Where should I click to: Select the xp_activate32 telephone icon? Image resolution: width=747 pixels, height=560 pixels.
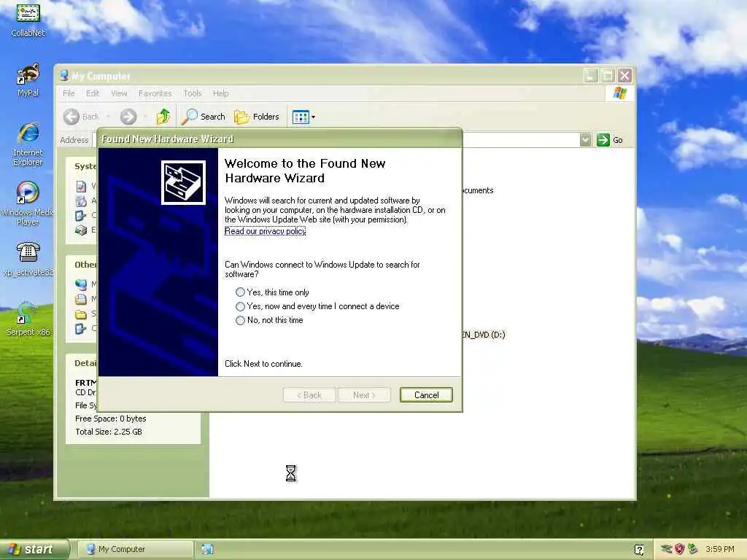28,258
